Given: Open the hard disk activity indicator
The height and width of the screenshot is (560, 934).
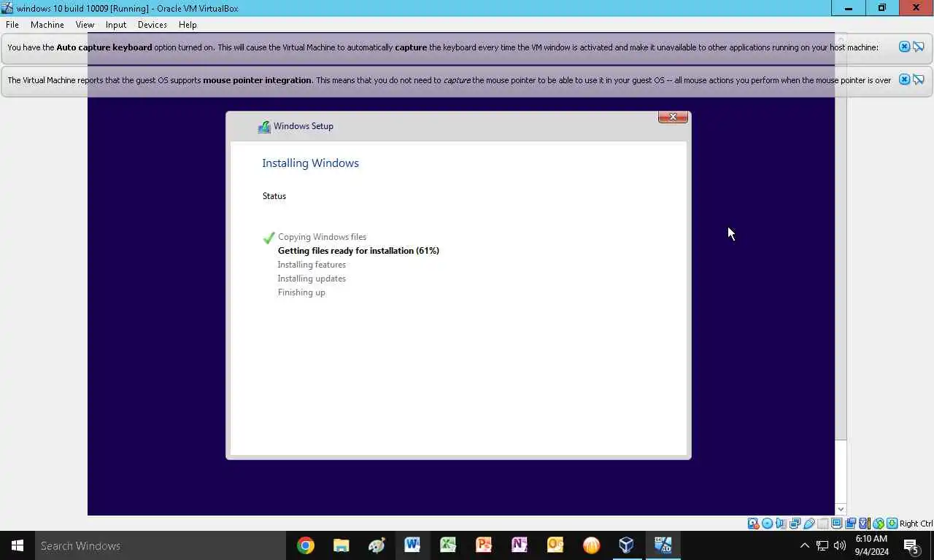Looking at the screenshot, I should point(753,524).
